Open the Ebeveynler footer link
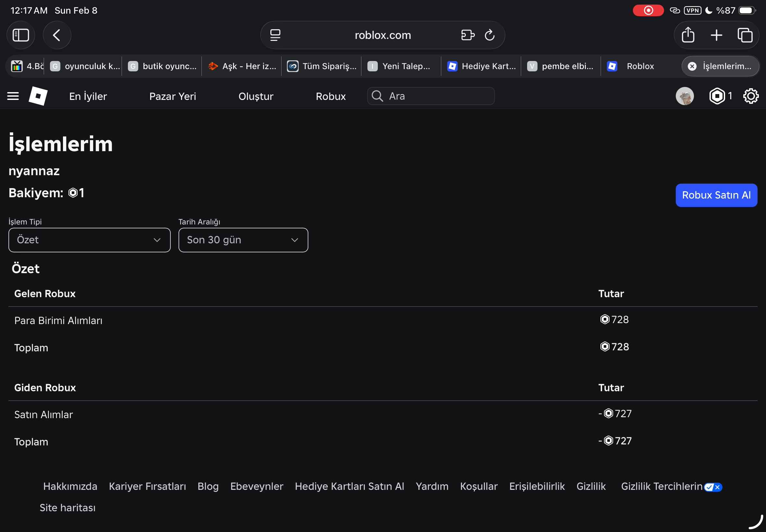 coord(257,487)
